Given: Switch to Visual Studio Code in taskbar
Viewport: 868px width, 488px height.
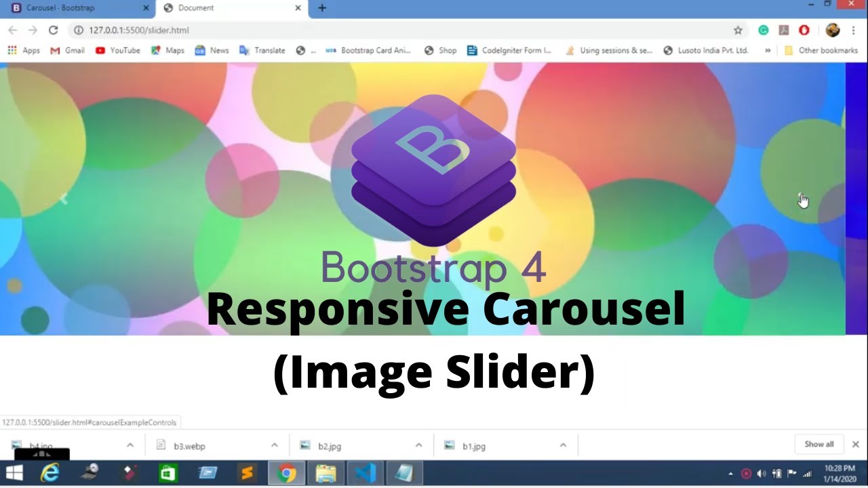Looking at the screenshot, I should (x=366, y=472).
